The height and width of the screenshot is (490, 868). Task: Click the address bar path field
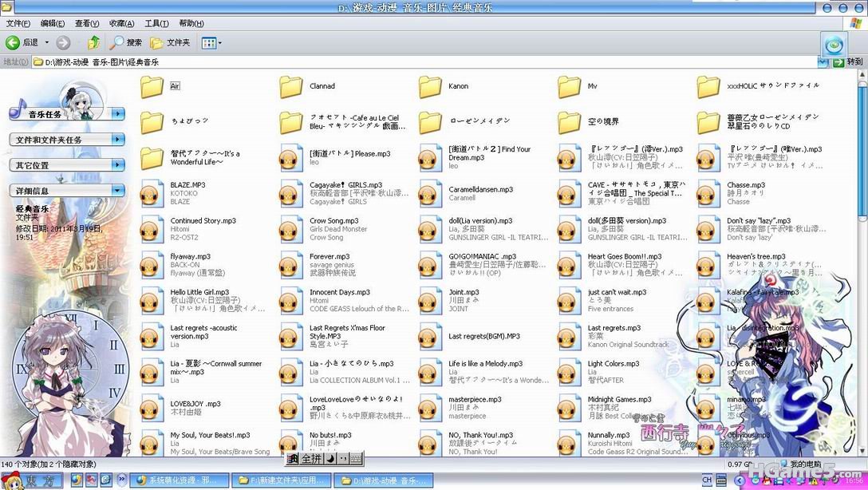pos(399,61)
